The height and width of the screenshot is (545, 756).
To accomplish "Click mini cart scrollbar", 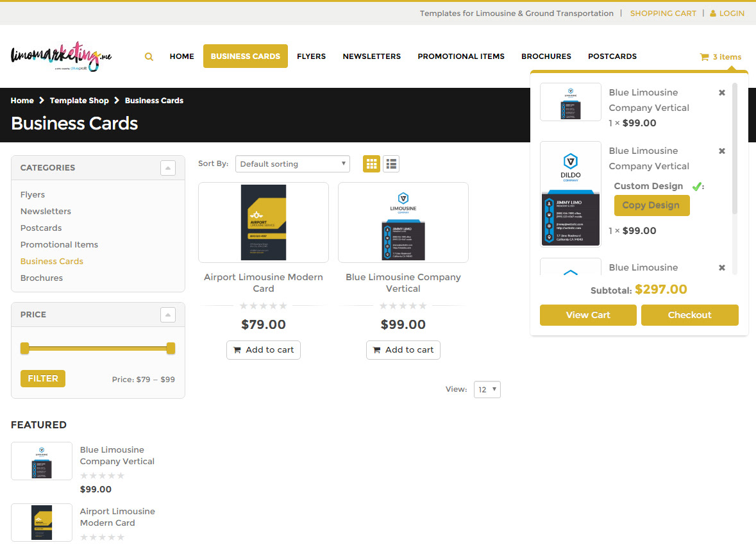I will tap(735, 149).
